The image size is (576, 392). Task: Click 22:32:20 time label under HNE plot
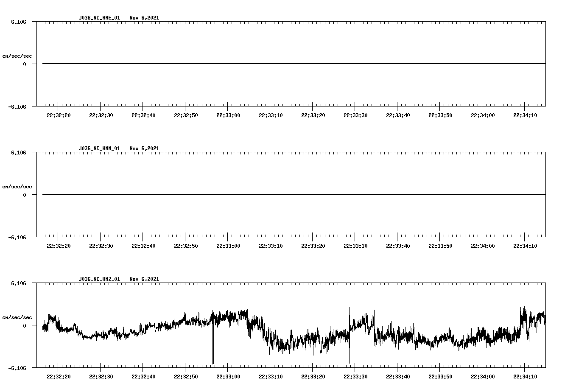tap(59, 115)
